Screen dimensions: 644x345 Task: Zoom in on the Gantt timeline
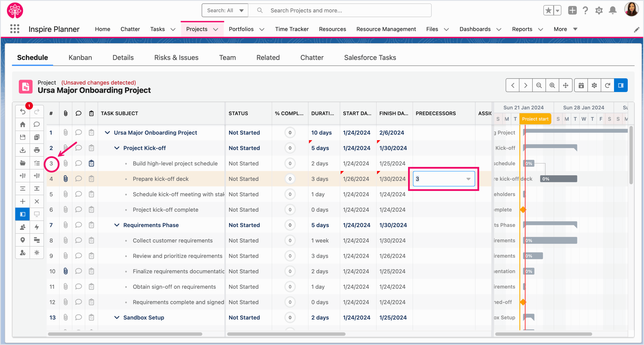552,85
